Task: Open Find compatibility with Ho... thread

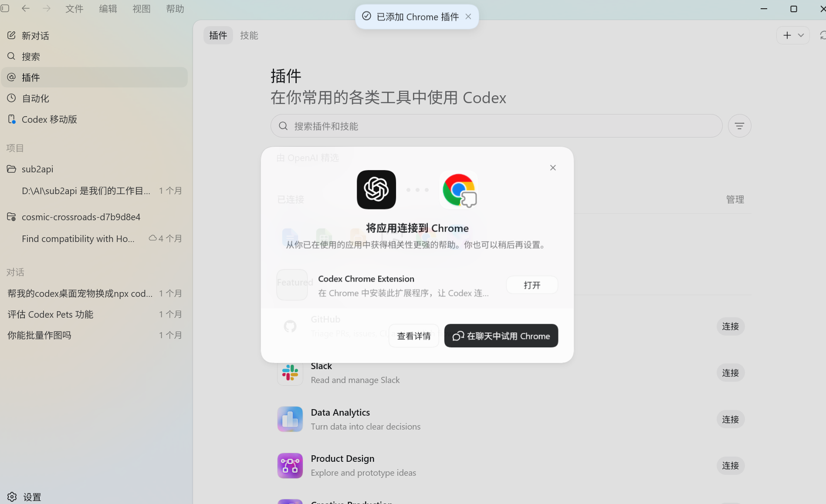Action: [94, 239]
